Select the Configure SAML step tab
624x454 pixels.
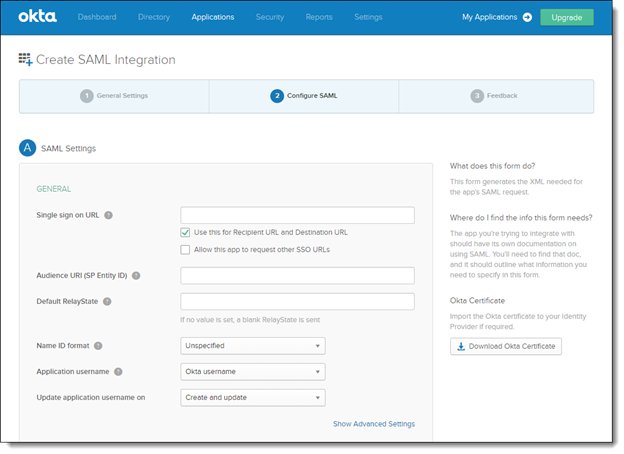pyautogui.click(x=304, y=96)
